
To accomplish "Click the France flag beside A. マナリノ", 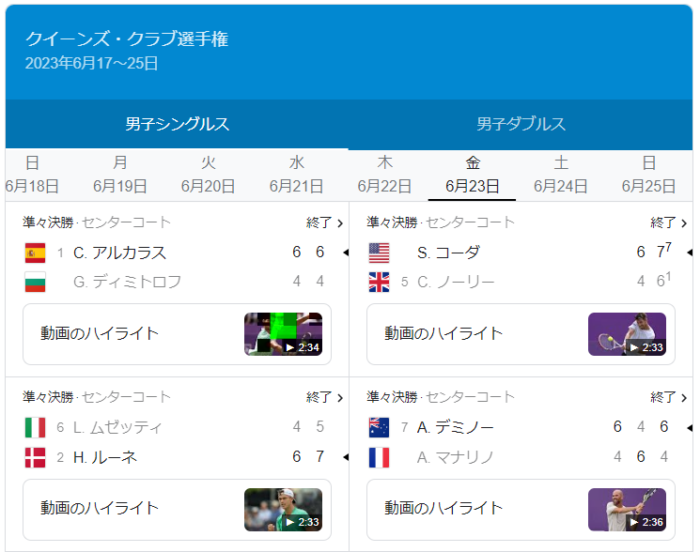I will tap(379, 457).
